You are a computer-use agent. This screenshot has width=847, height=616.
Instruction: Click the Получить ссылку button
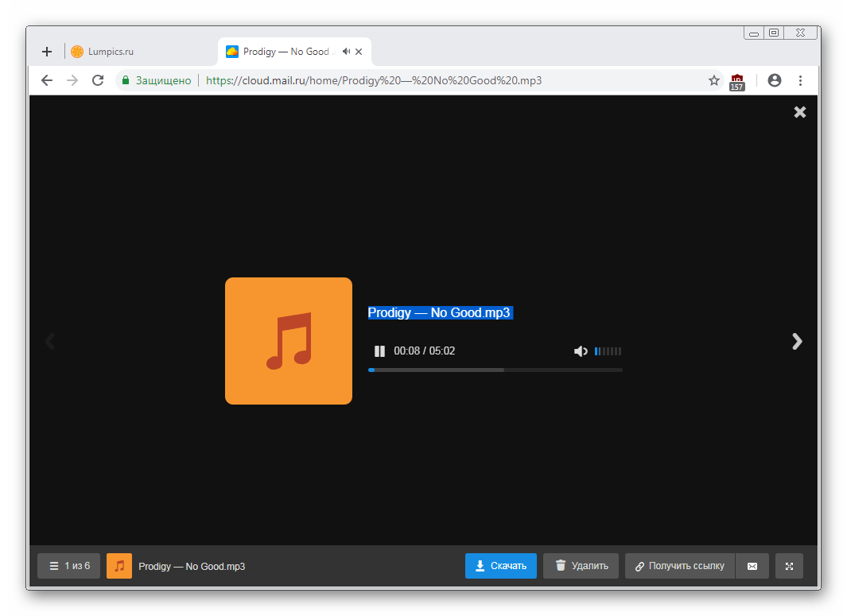680,566
